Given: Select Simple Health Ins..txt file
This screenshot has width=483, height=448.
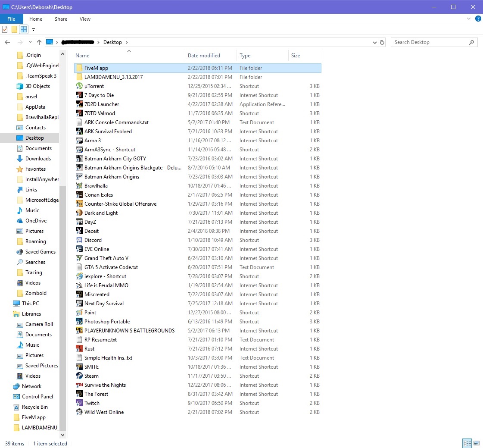Looking at the screenshot, I should click(197, 357).
